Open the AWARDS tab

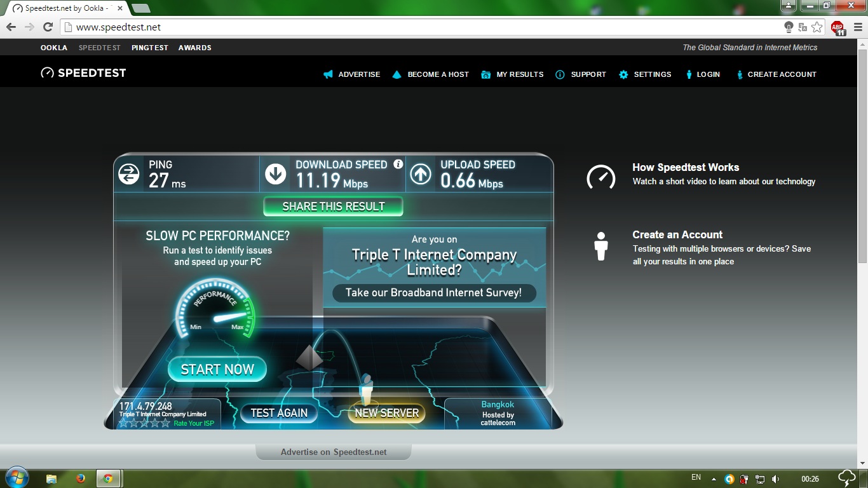195,48
